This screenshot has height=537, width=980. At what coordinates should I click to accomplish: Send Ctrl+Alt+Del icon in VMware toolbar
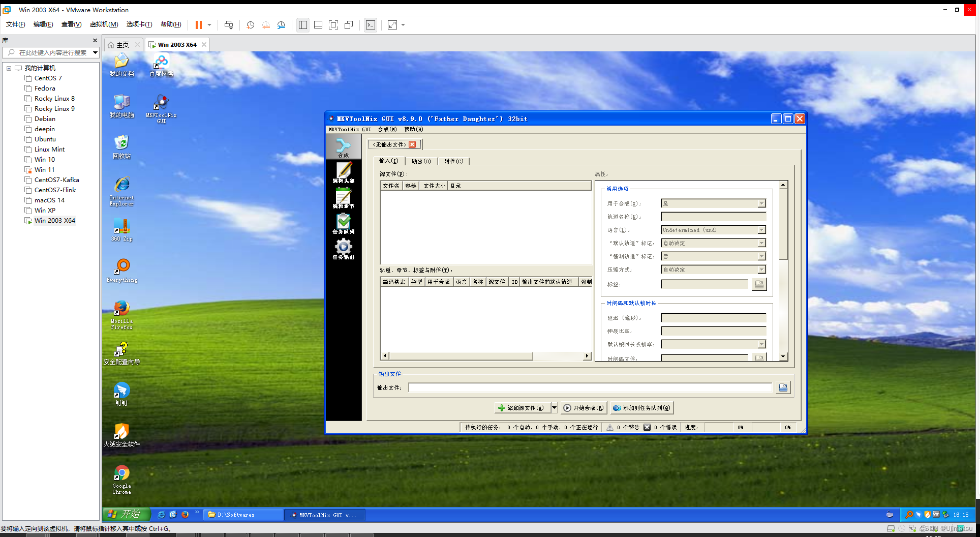[x=229, y=25]
